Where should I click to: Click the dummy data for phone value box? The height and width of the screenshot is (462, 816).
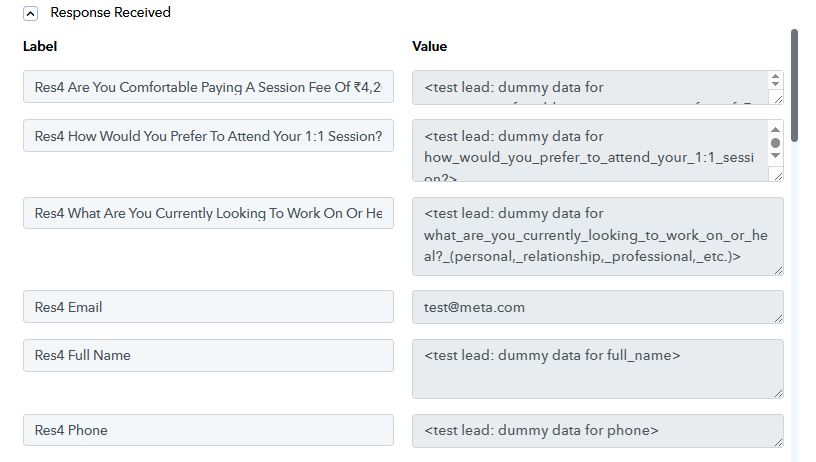click(590, 430)
